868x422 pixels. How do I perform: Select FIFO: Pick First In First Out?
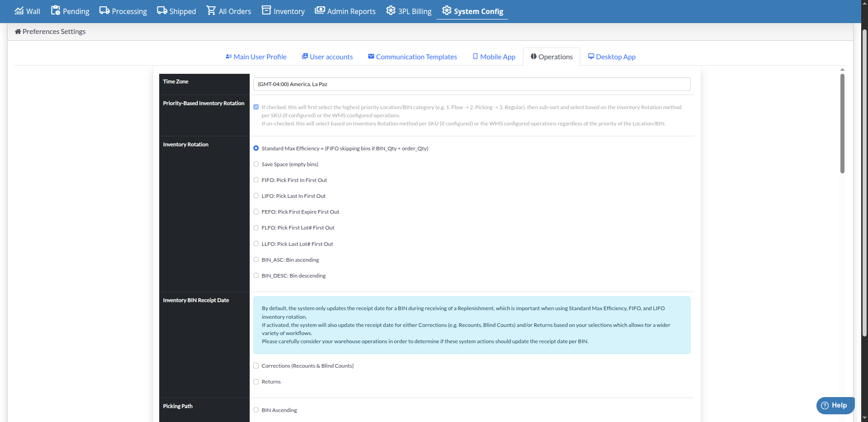256,180
